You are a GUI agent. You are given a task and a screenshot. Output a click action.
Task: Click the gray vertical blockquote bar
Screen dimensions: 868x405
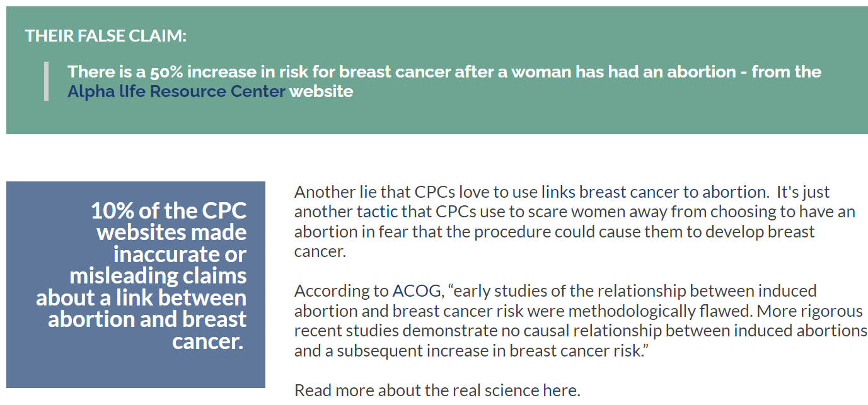coord(46,81)
